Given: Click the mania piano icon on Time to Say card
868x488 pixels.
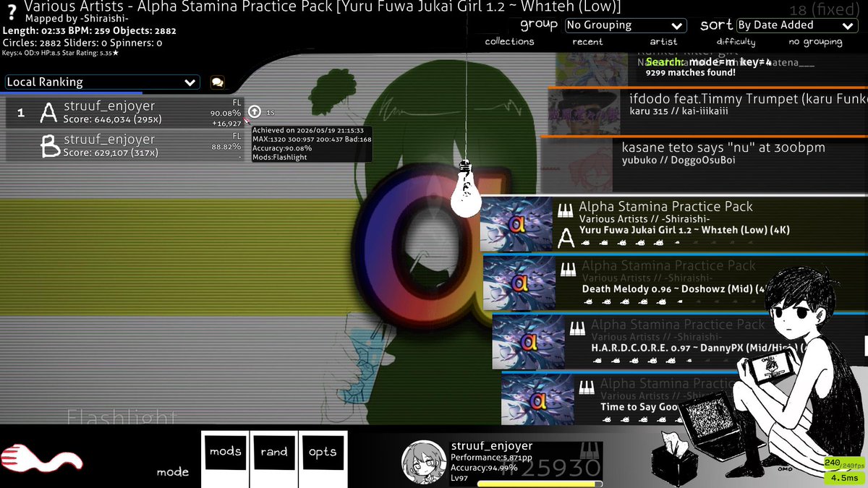Looking at the screenshot, I should tap(587, 387).
